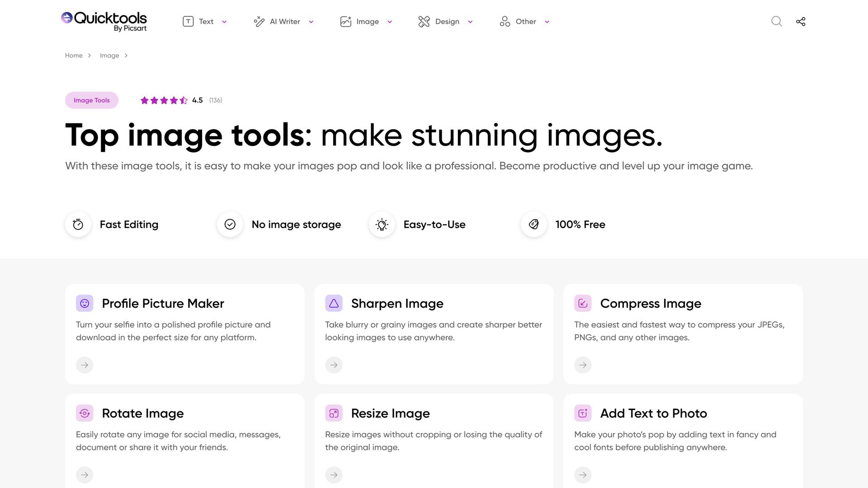Image resolution: width=868 pixels, height=488 pixels.
Task: Expand the Design navigation dropdown
Action: [470, 21]
